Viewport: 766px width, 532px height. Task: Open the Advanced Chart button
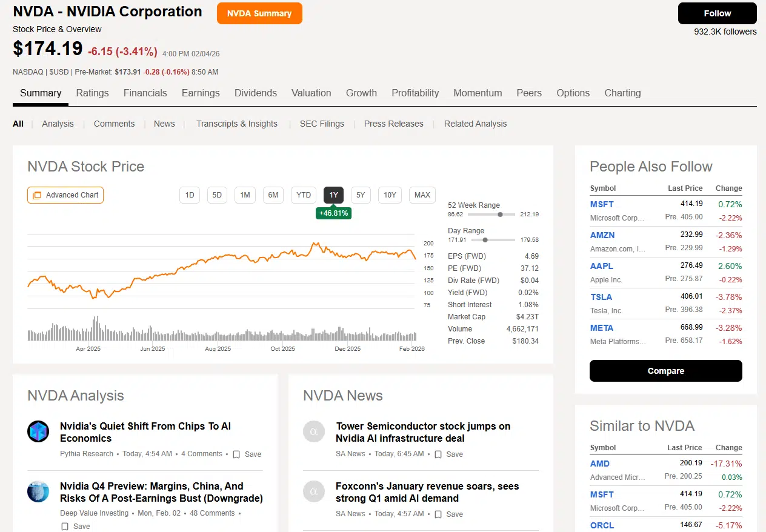[x=65, y=195]
